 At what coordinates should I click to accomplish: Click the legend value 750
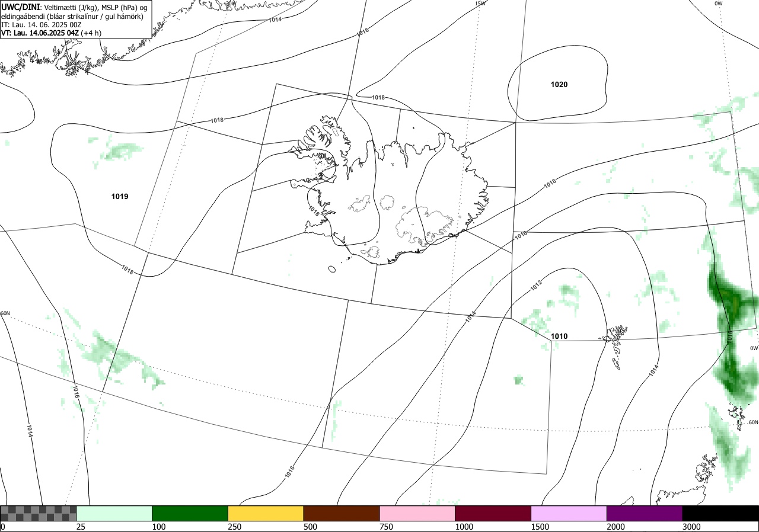(x=386, y=527)
